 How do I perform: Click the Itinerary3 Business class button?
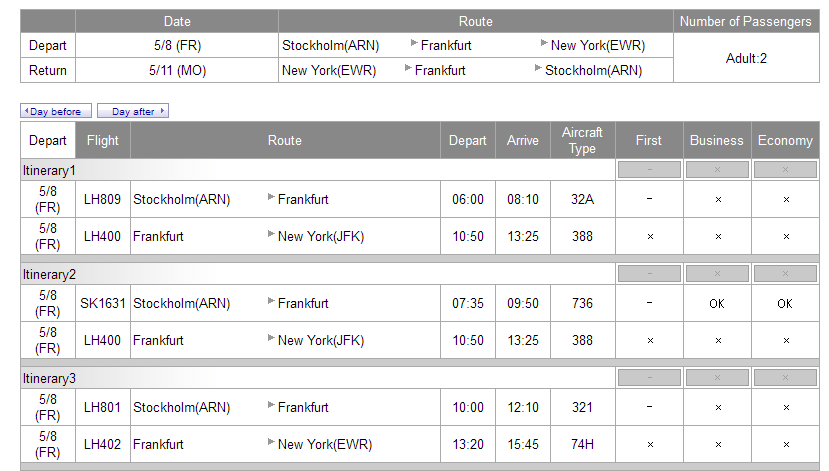tap(717, 378)
